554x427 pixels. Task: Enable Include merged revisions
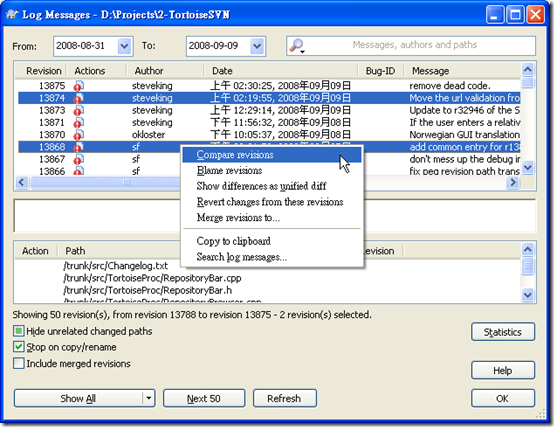tap(18, 363)
